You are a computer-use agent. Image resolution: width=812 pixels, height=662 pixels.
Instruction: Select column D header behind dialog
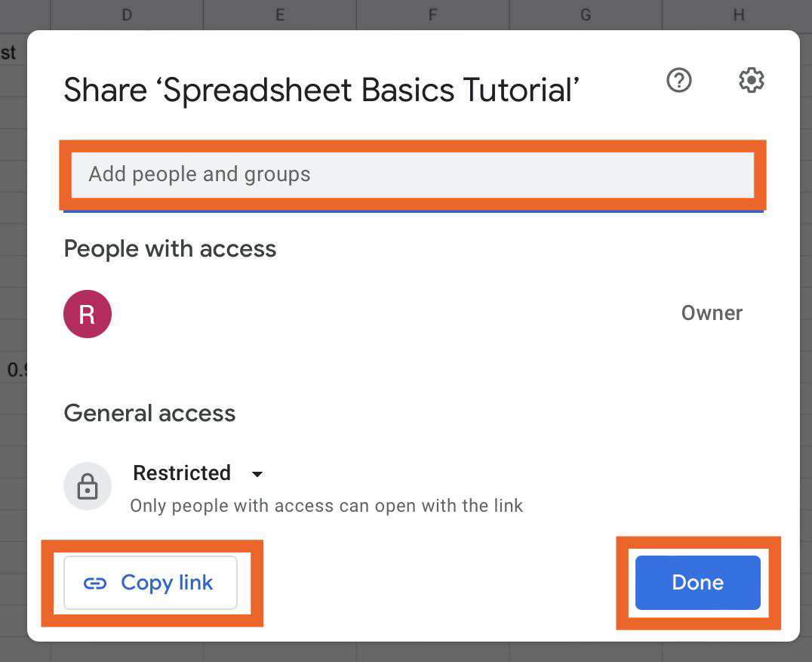(127, 15)
